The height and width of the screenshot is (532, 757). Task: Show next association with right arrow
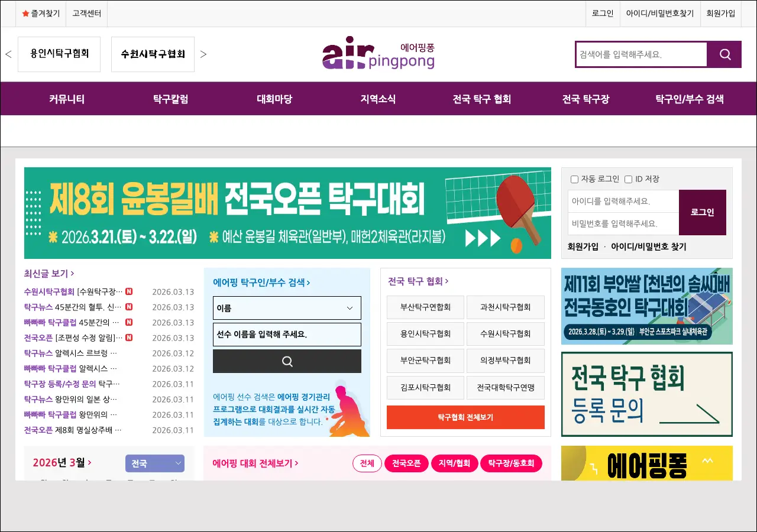tap(203, 54)
